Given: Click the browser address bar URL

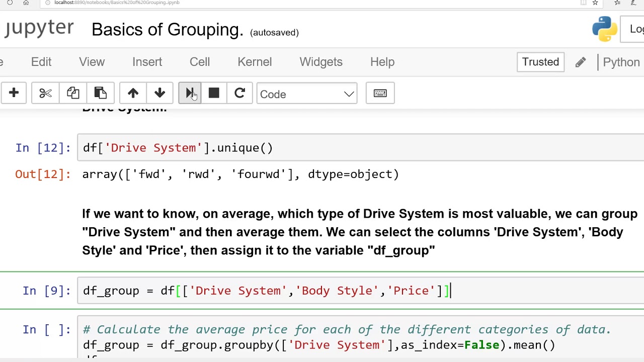Looking at the screenshot, I should 117,3.
